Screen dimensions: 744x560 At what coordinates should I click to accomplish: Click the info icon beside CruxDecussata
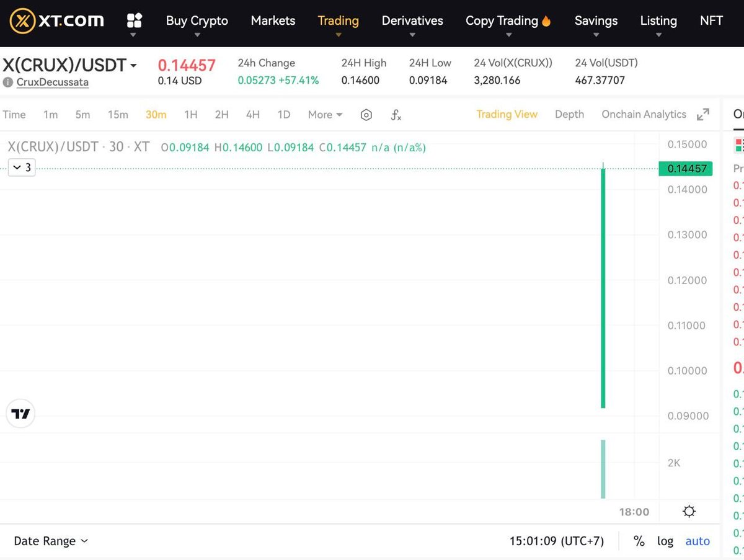tap(8, 82)
